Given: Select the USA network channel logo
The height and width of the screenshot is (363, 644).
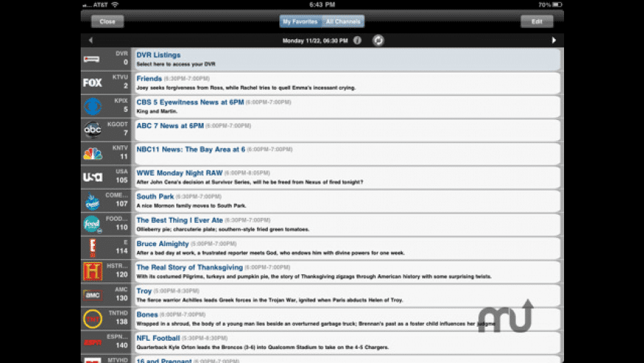Looking at the screenshot, I should (x=93, y=177).
